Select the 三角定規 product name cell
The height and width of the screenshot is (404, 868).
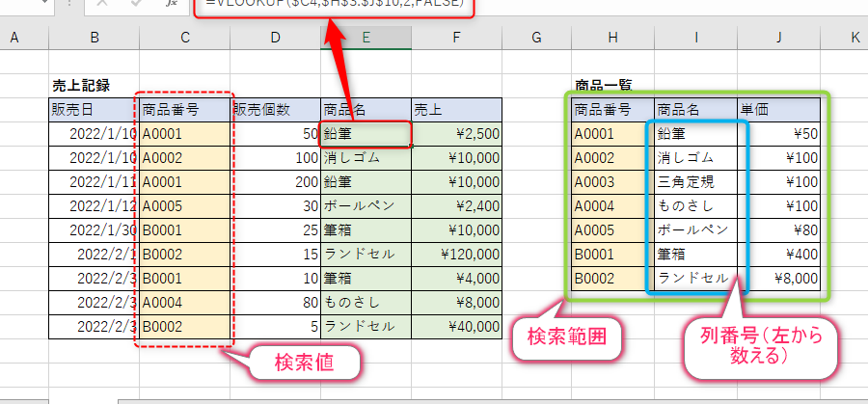pos(695,182)
